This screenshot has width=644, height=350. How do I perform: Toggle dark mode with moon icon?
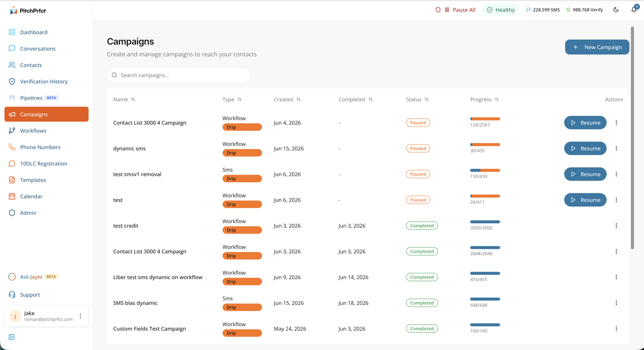tap(616, 10)
